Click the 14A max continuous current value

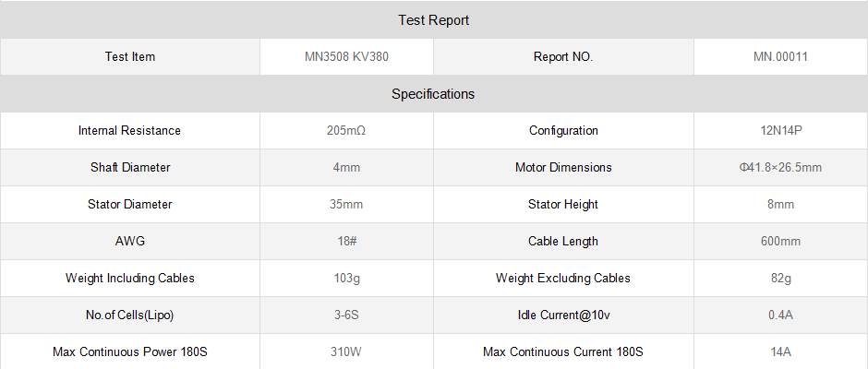point(780,351)
